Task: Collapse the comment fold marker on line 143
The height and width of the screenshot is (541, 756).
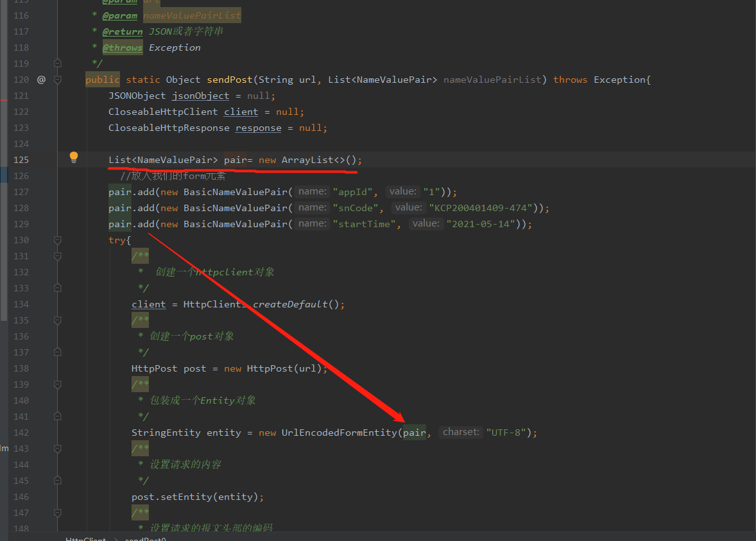Action: [x=57, y=449]
